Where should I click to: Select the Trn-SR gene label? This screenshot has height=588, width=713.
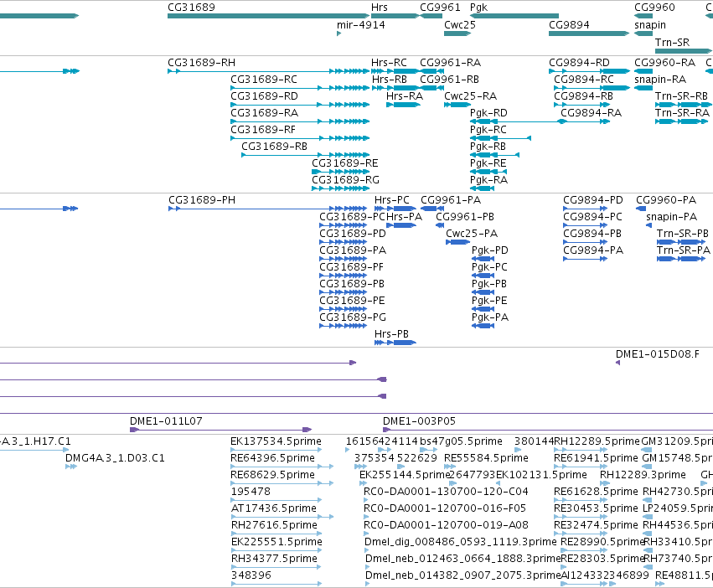coord(672,42)
